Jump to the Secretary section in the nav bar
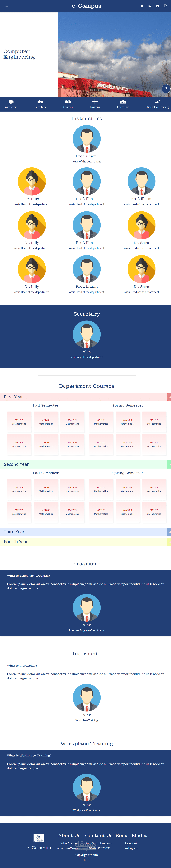This screenshot has width=171, height=868. point(40,104)
